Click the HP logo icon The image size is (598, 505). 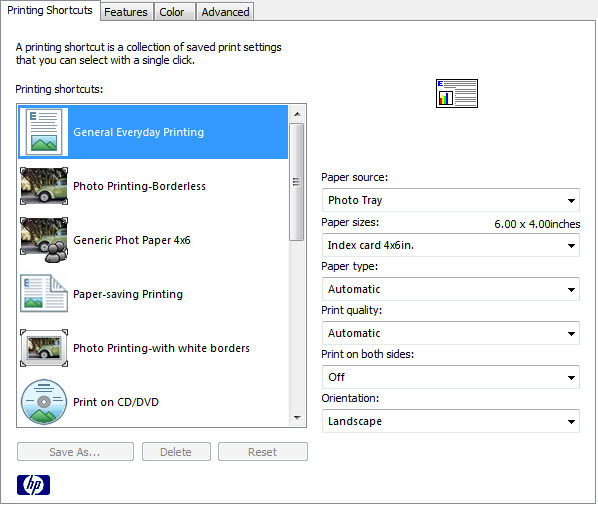click(x=34, y=485)
